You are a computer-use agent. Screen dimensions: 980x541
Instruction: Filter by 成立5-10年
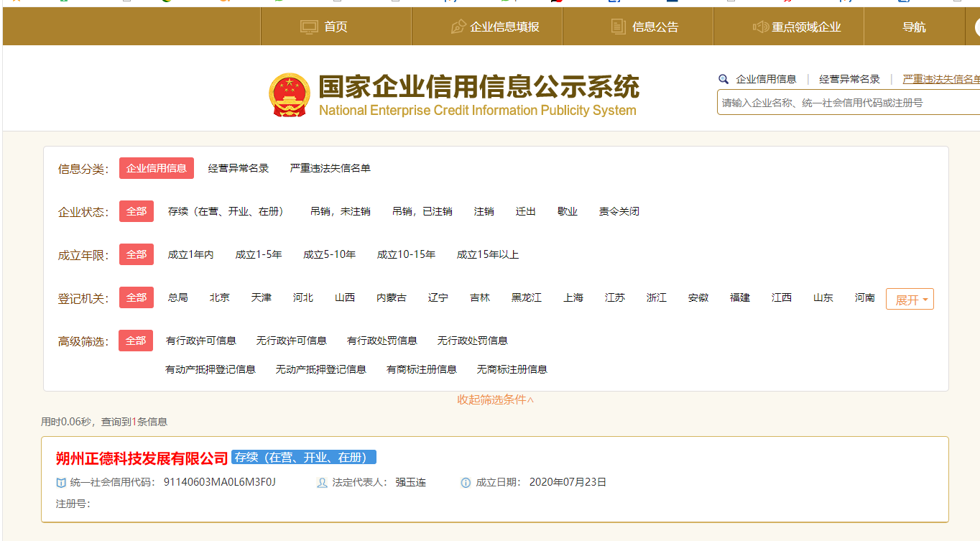[330, 254]
